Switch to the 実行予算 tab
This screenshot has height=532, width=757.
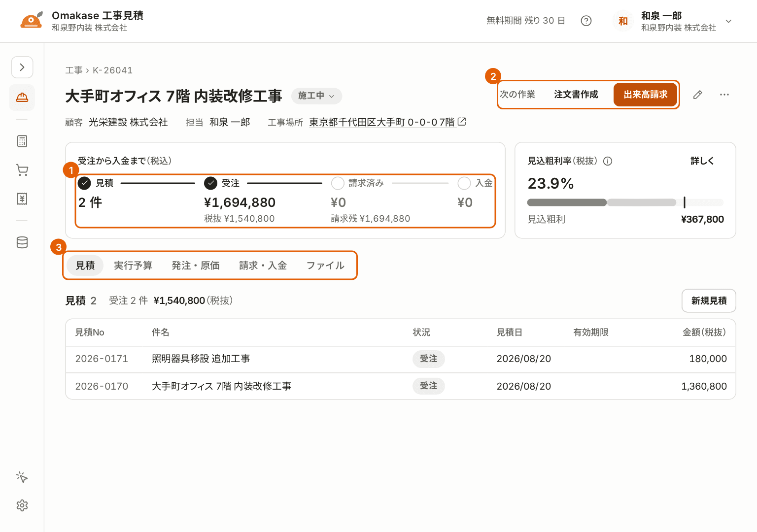[133, 266]
